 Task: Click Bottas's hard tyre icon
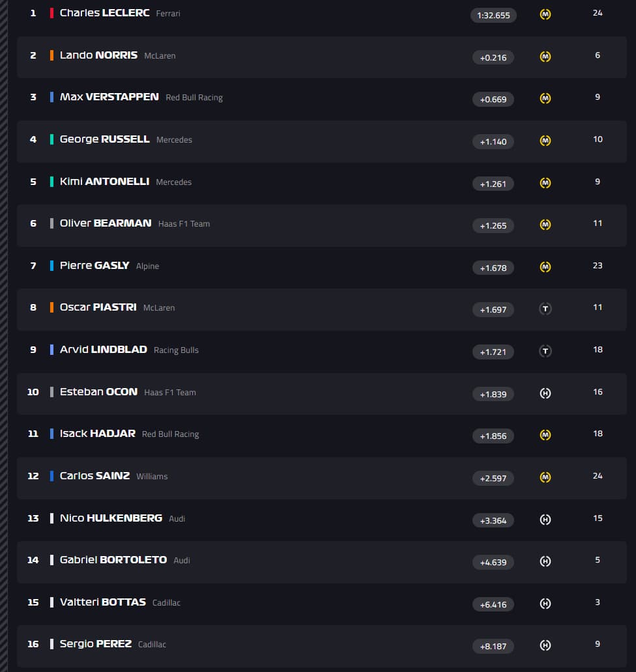tap(545, 604)
